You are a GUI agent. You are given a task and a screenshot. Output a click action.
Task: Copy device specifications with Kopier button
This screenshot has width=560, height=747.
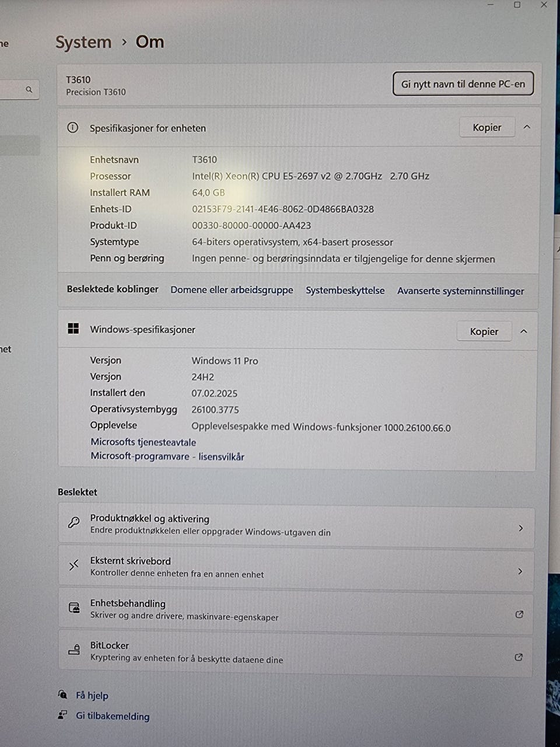coord(487,127)
